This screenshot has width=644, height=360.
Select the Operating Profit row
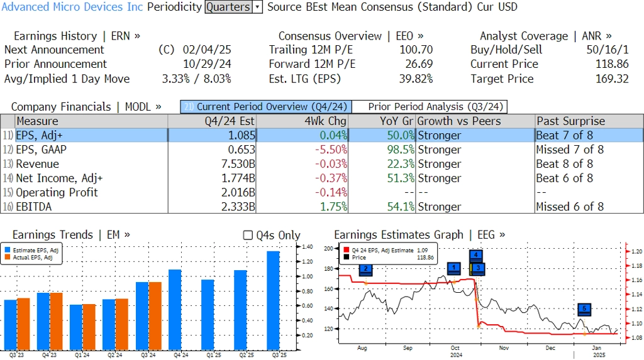click(322, 192)
